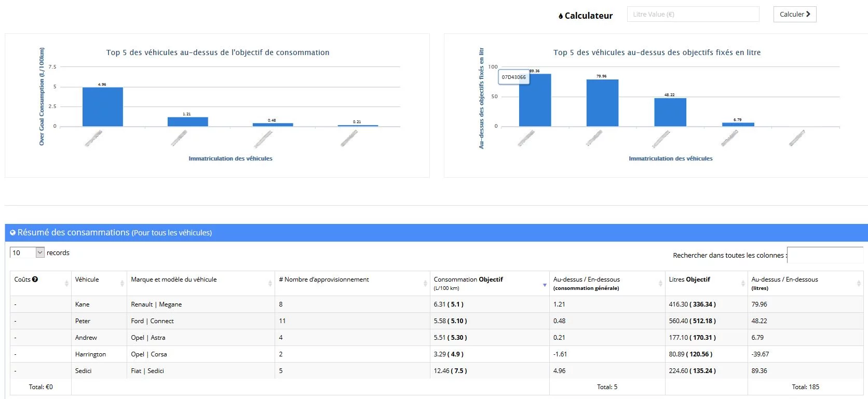The image size is (868, 399).
Task: Click the 12.46 ( 7.5 ) consumption value
Action: (x=450, y=371)
